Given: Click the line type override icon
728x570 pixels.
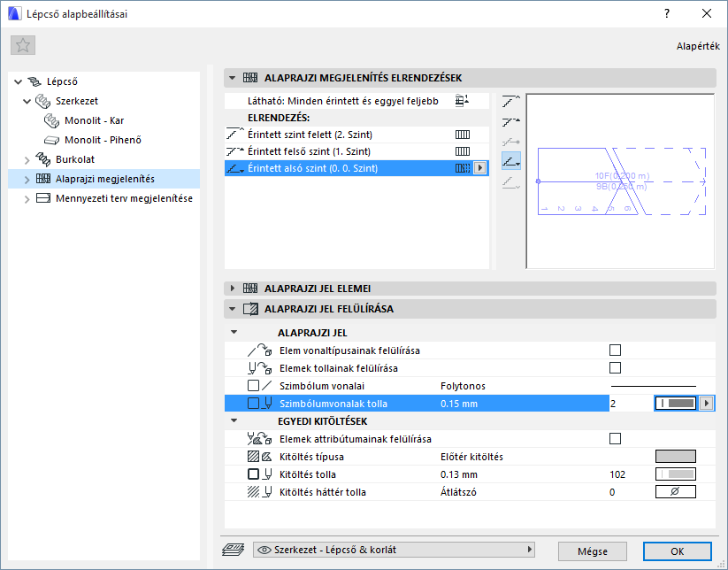Looking at the screenshot, I should 259,350.
